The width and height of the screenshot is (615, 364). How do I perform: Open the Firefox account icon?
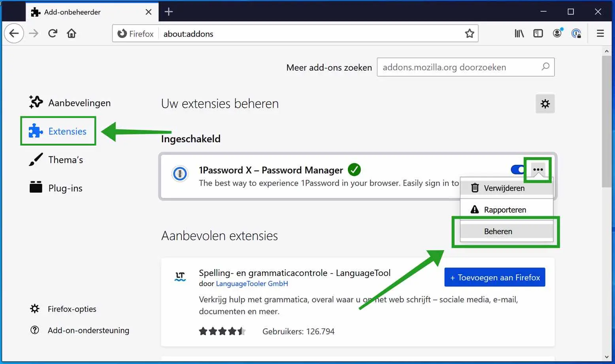pyautogui.click(x=557, y=33)
